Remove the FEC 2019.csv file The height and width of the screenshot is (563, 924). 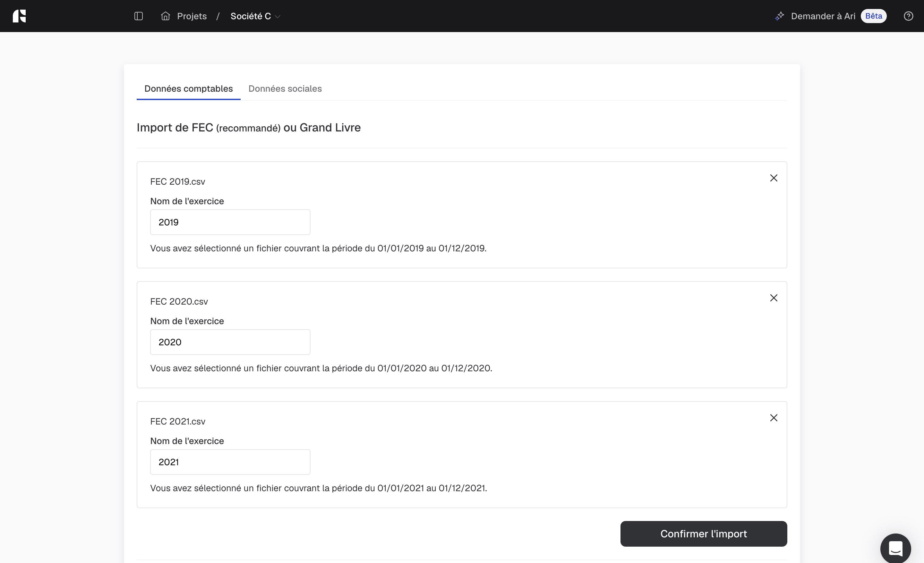click(774, 178)
